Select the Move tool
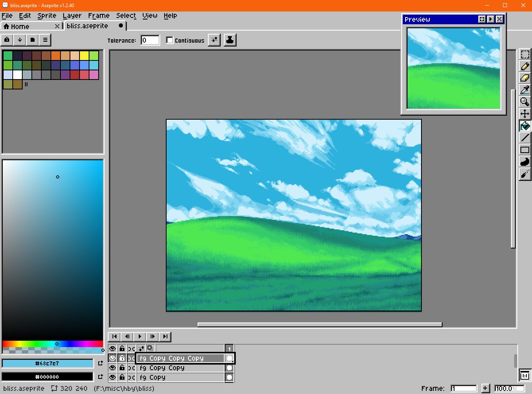Screen dimensions: 532x394 [x=525, y=114]
